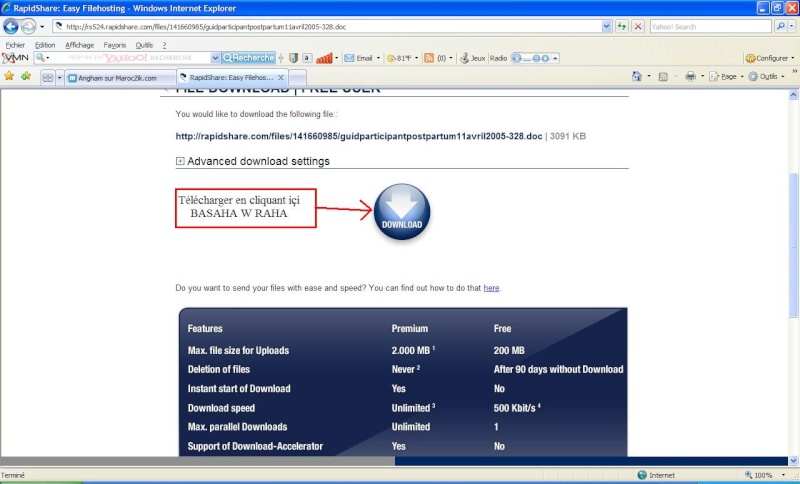800x484 pixels.
Task: Click the blue Back navigation arrow
Action: (11, 26)
